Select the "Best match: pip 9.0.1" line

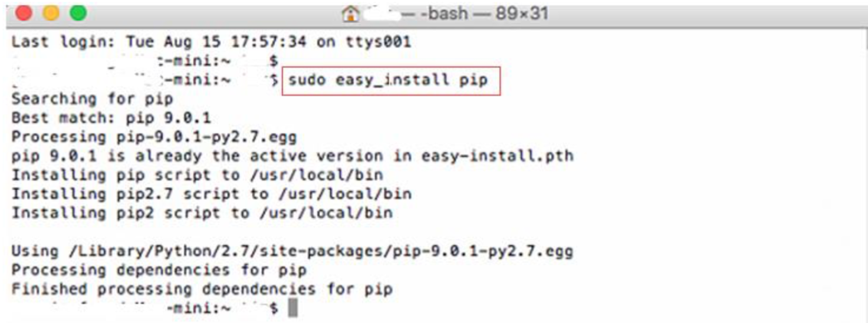pyautogui.click(x=111, y=118)
